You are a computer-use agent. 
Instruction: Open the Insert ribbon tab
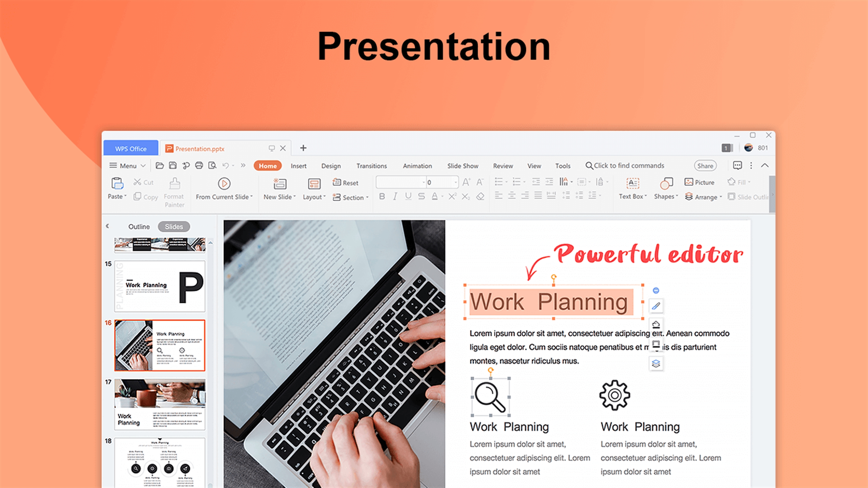[x=299, y=166]
